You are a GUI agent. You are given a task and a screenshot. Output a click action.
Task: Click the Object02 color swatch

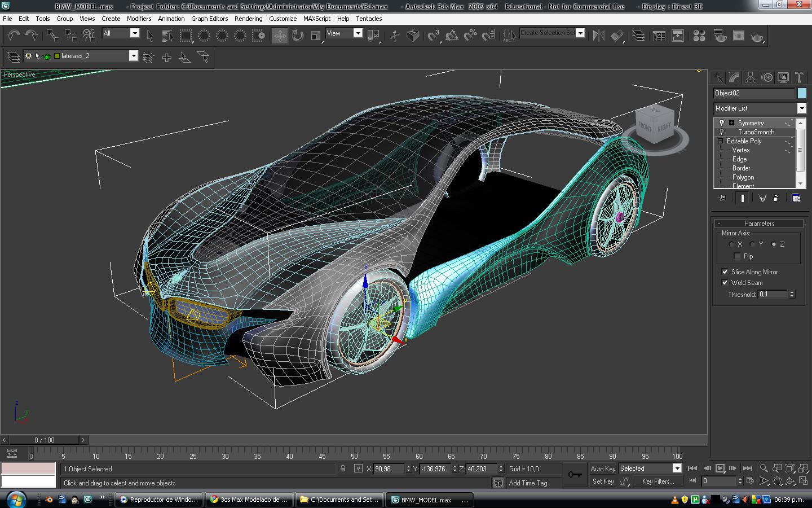(802, 93)
